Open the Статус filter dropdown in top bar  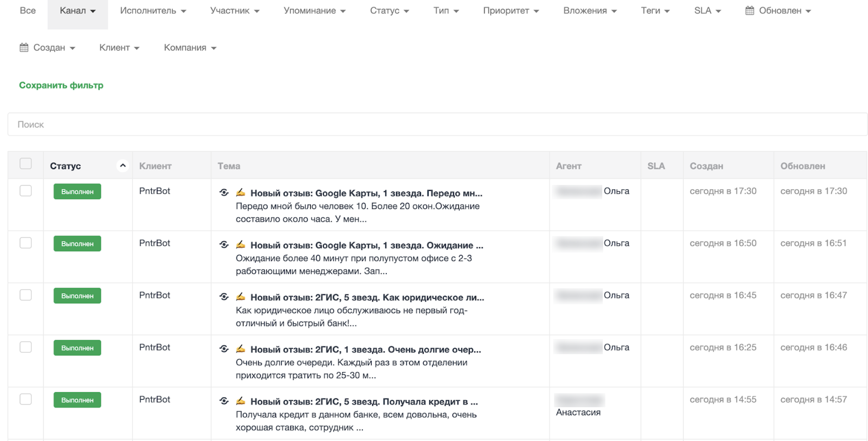click(390, 11)
